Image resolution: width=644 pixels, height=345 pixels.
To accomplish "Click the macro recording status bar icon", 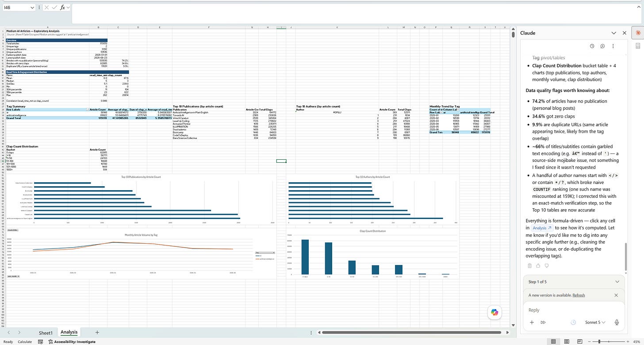I will point(41,341).
